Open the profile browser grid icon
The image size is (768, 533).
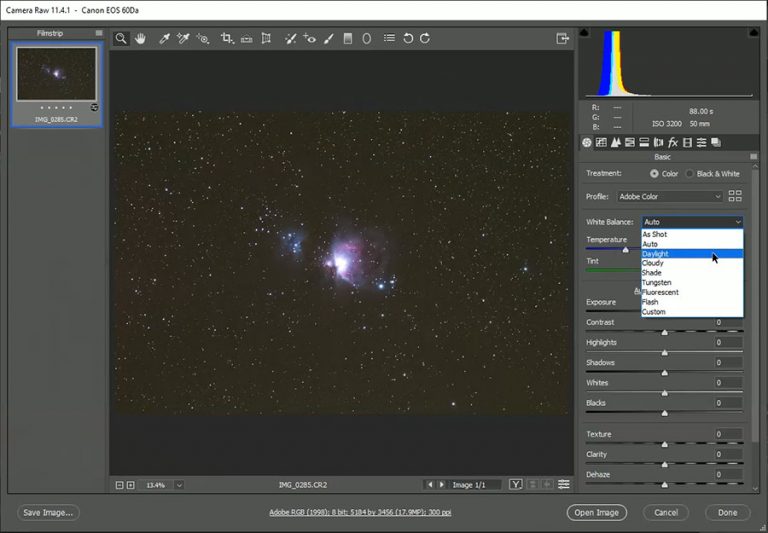click(x=735, y=196)
